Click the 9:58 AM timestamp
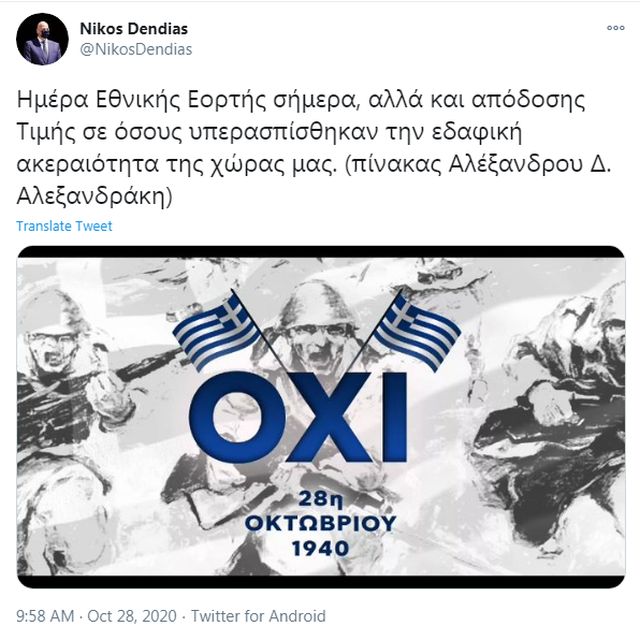 click(45, 616)
